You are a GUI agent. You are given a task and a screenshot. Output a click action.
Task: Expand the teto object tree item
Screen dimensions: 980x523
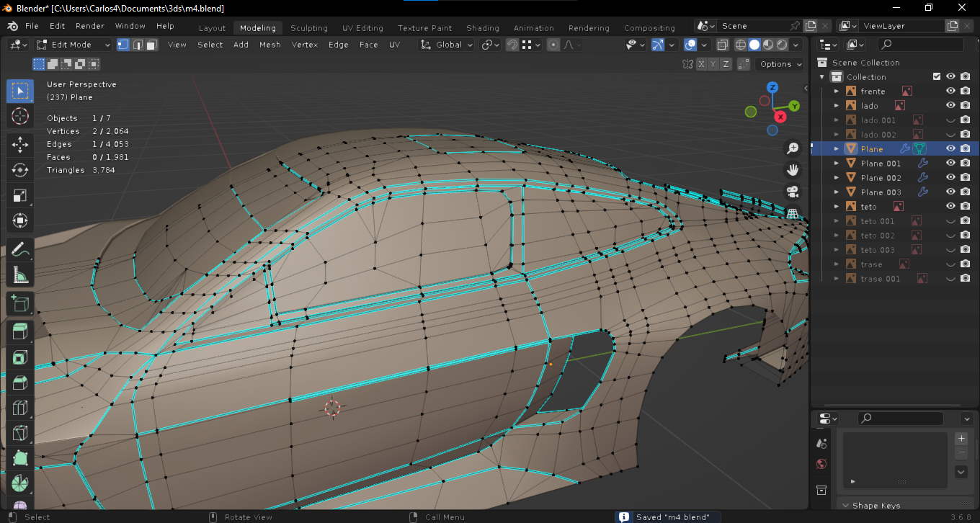point(837,207)
